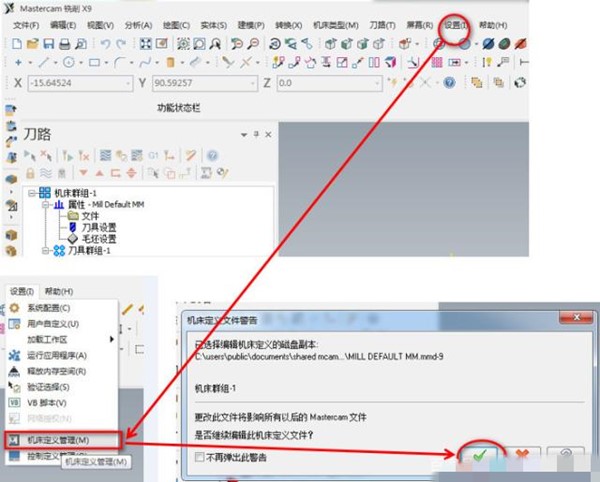The width and height of the screenshot is (600, 482).
Task: Collapse the 机床群组-1 tree node
Action: pos(32,193)
